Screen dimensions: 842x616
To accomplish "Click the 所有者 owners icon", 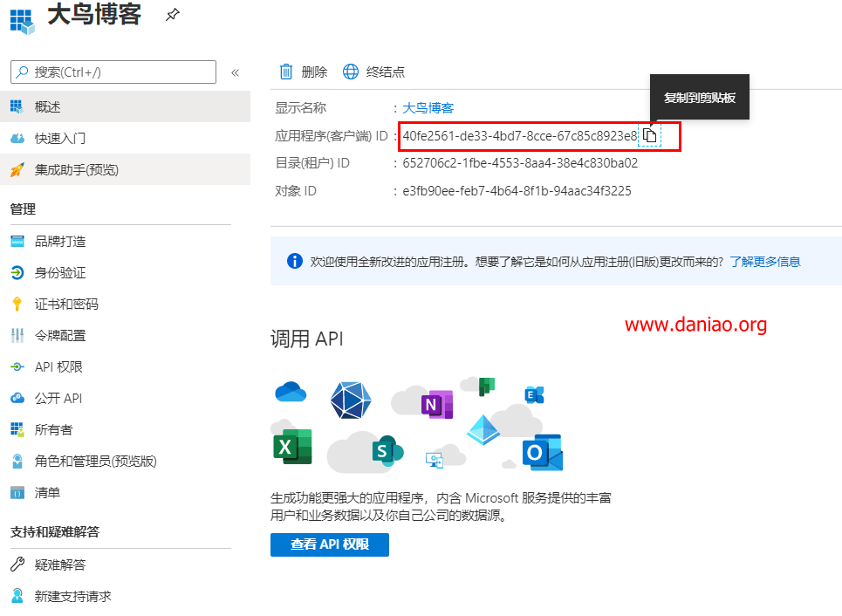I will (x=17, y=429).
